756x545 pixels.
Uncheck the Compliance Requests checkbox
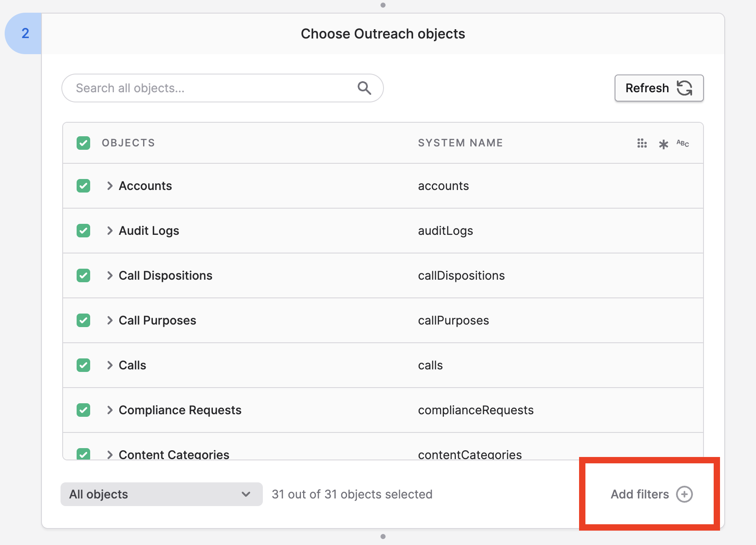83,410
